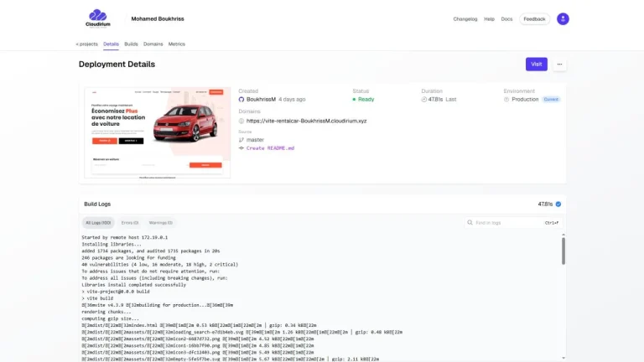This screenshot has height=362, width=644.
Task: Open the three-dots more options button
Action: point(559,64)
